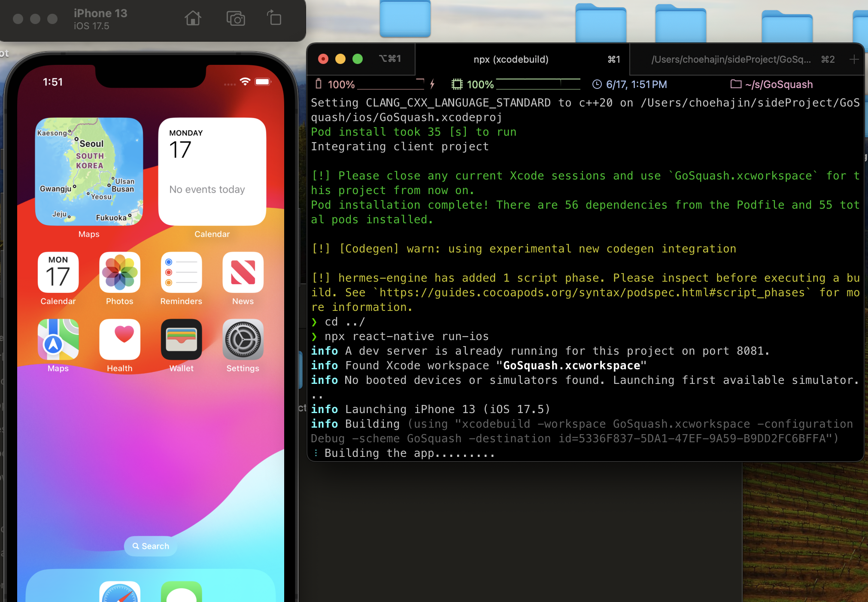Open the Maps app icon
The image size is (868, 602).
(58, 339)
